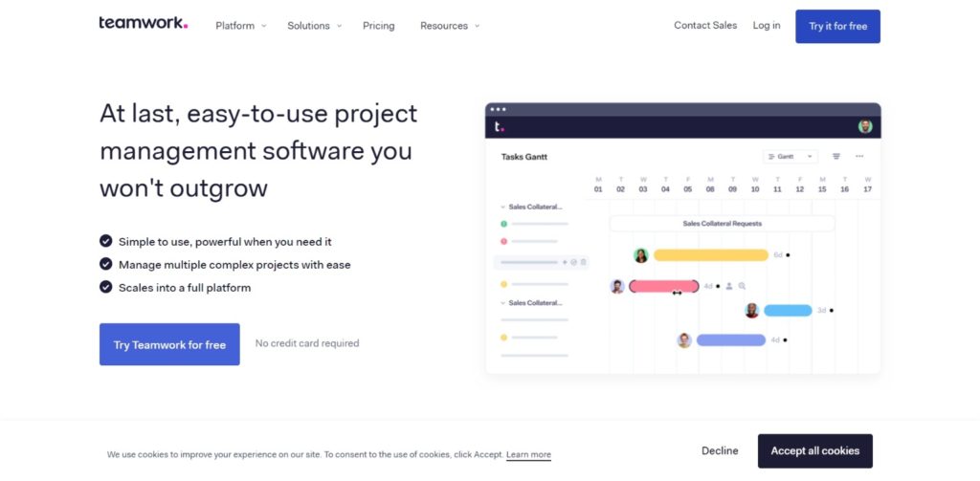Open the profile avatar in the mockup top bar
980x481 pixels.
(x=865, y=127)
